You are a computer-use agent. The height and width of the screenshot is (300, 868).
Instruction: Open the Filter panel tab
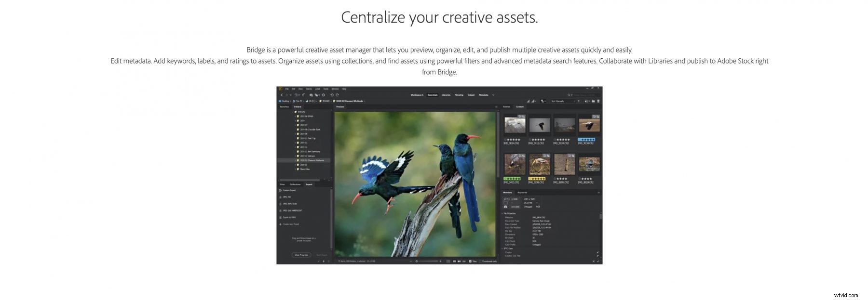283,184
